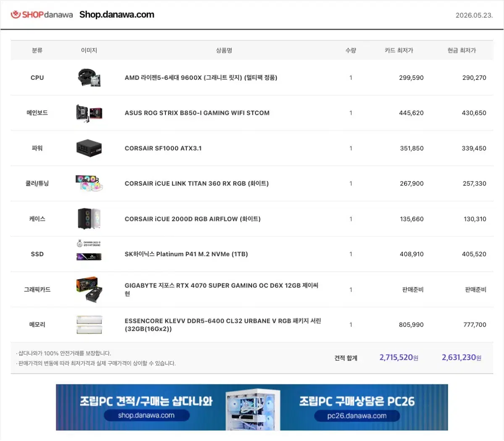Open CORSAIR iCUE LINK TITAN 360 product

[197, 184]
